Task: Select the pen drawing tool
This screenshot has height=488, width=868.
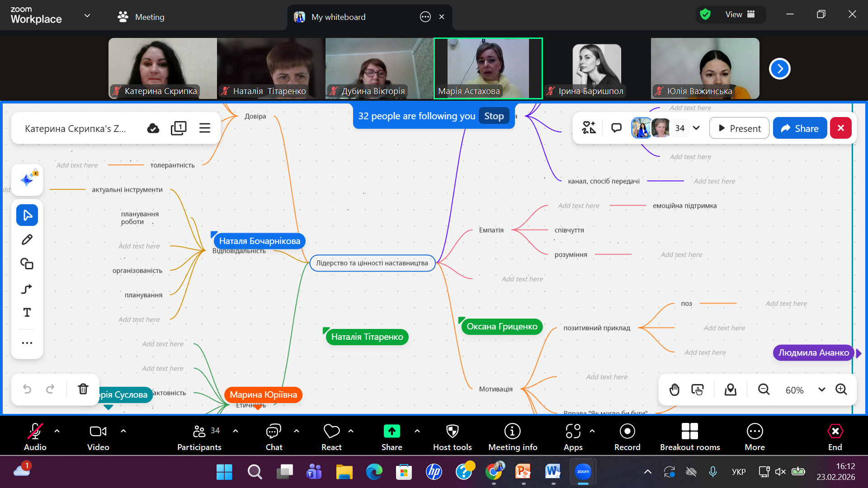Action: [27, 239]
